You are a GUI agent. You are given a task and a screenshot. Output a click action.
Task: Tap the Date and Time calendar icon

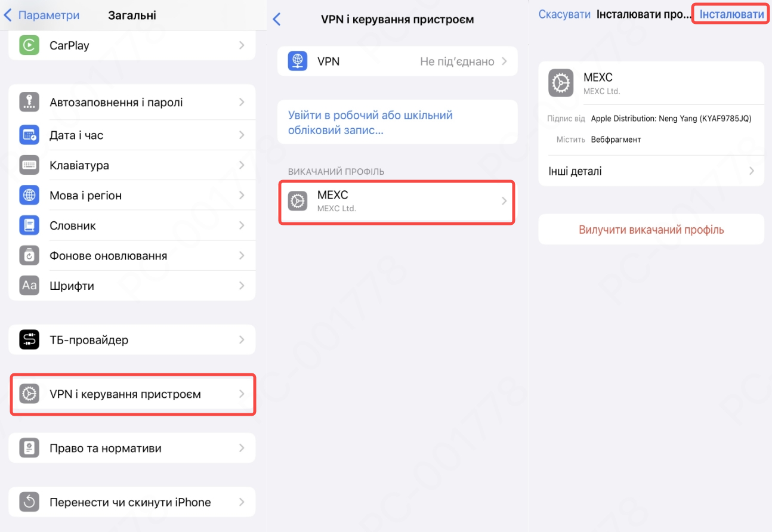(29, 135)
